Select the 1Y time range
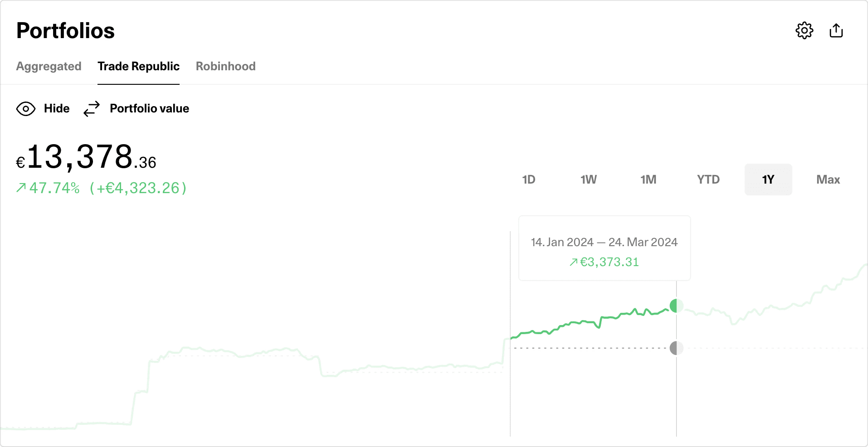Viewport: 868px width, 447px height. [x=768, y=180]
